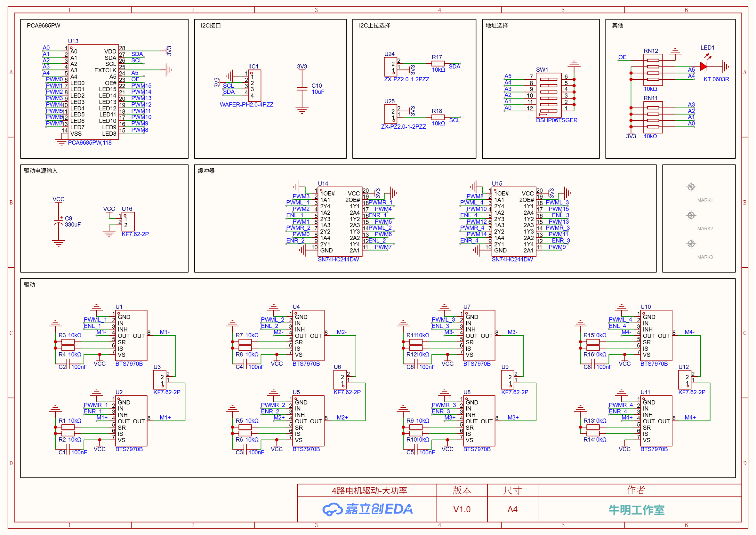The width and height of the screenshot is (756, 535).
Task: Click the U3 KF7.62-2P motor terminal
Action: coord(159,379)
